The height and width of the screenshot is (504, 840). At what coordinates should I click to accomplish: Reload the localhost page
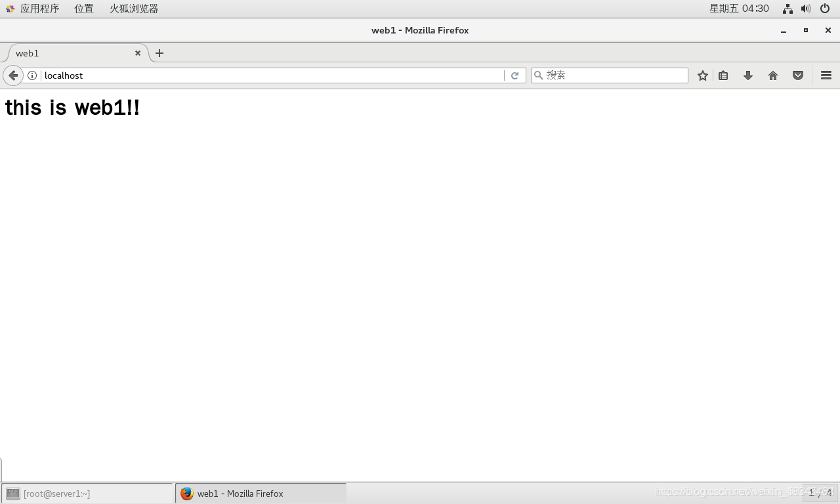[x=515, y=75]
